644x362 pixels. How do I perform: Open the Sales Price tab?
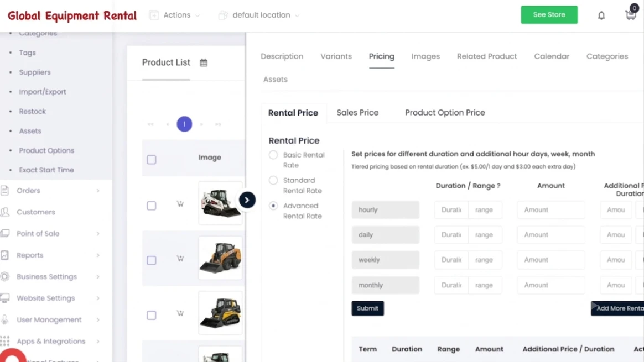[357, 112]
